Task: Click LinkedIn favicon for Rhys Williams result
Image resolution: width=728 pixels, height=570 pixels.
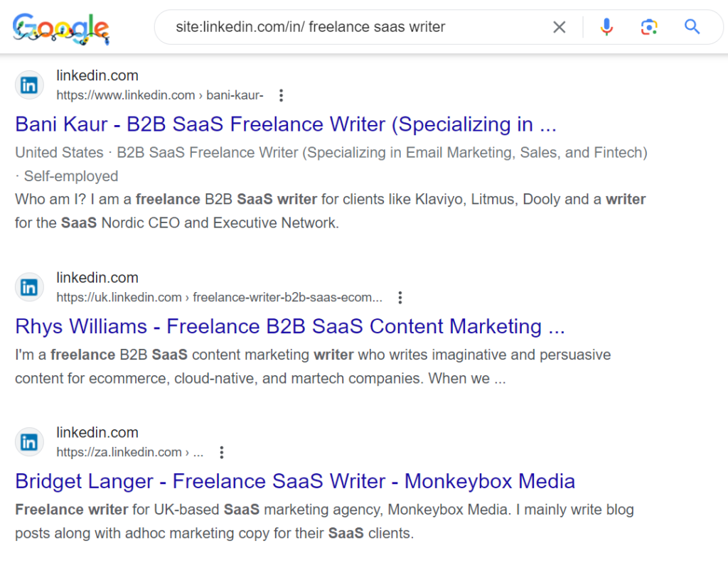Action: (x=29, y=287)
